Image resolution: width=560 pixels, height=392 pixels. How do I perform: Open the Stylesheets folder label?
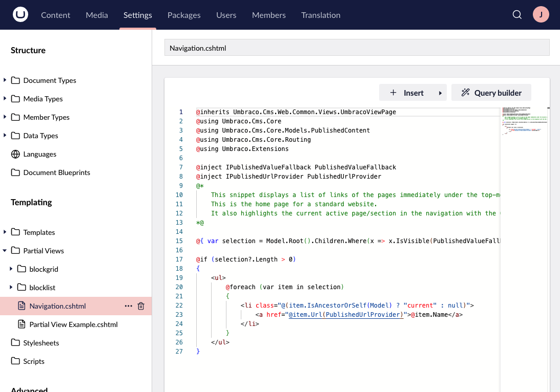[41, 343]
